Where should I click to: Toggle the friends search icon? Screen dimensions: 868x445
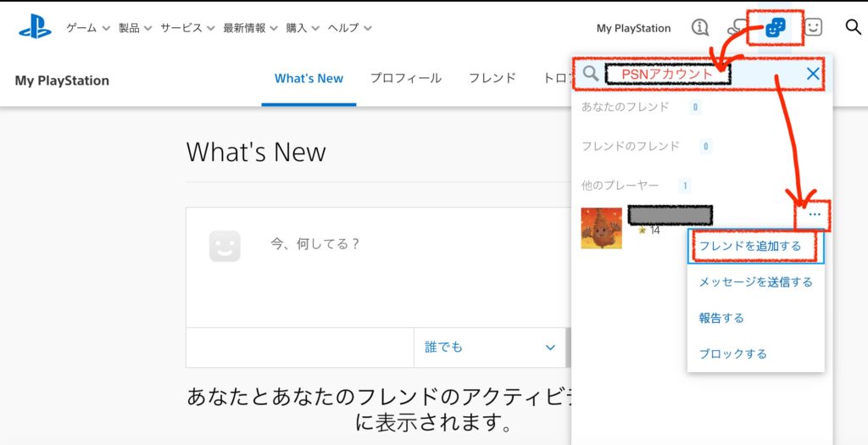click(x=775, y=27)
